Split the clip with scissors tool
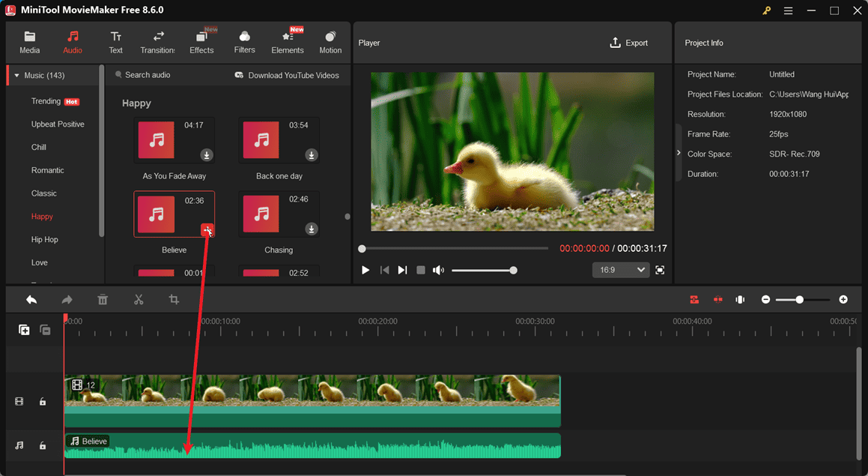Image resolution: width=868 pixels, height=476 pixels. tap(139, 300)
